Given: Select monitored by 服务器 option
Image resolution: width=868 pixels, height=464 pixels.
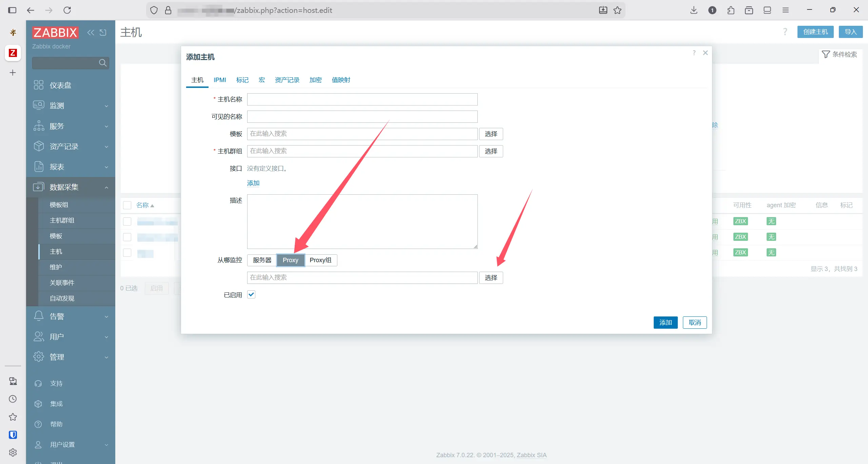Looking at the screenshot, I should pyautogui.click(x=262, y=260).
